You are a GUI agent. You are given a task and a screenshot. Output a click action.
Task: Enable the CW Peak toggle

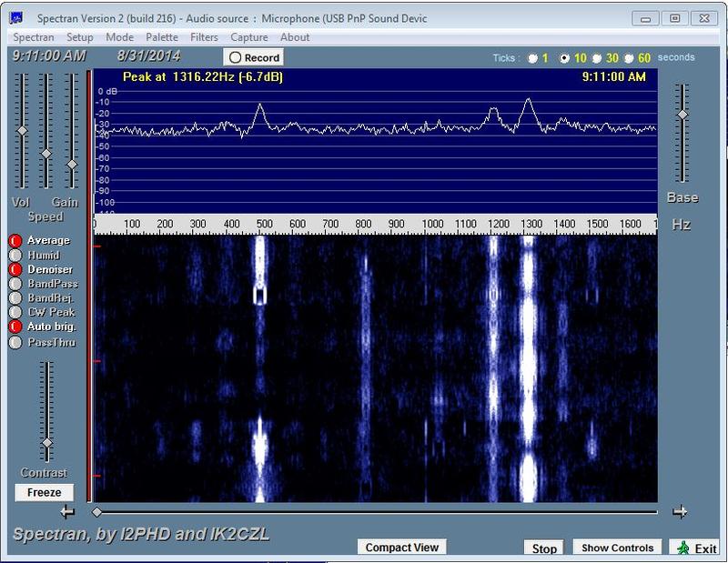tap(15, 312)
